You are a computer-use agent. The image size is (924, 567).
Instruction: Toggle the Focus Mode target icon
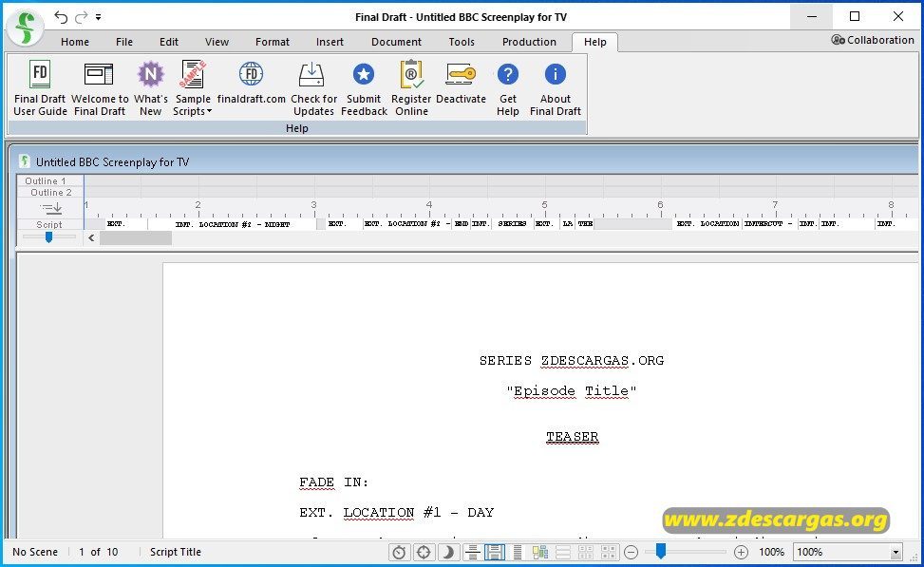click(424, 552)
